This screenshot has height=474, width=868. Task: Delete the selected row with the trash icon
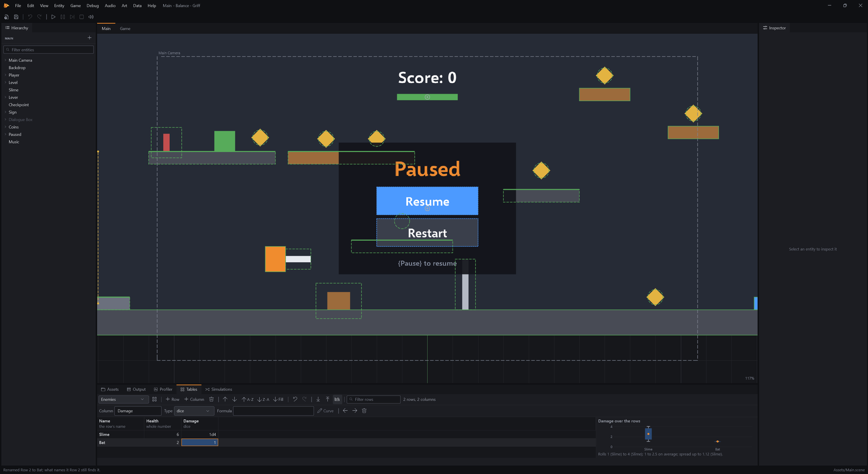pos(212,399)
